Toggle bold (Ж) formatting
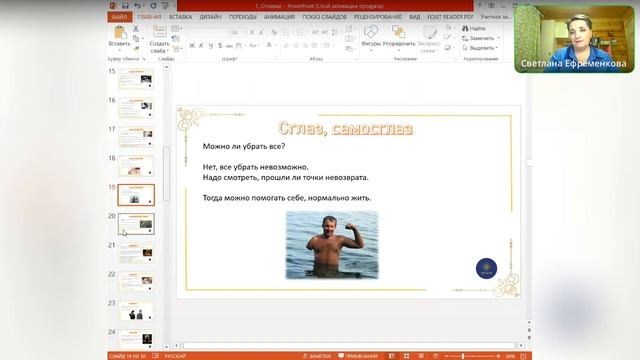 click(x=192, y=45)
